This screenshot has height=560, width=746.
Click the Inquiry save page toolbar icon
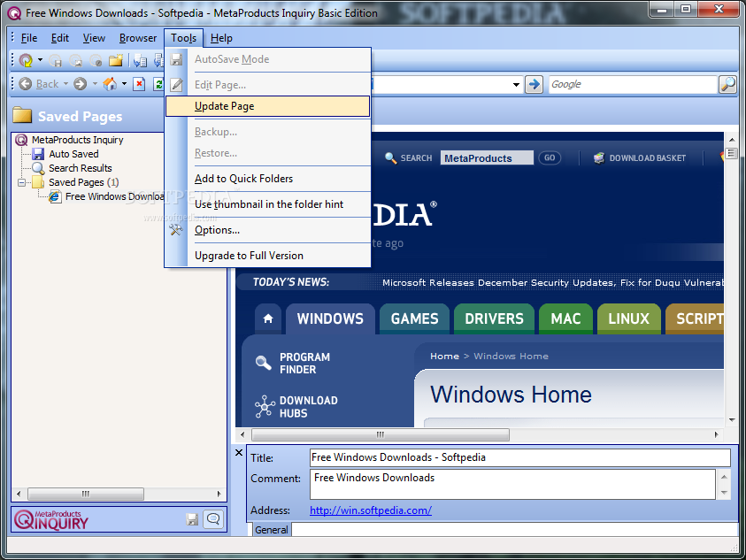(x=26, y=60)
